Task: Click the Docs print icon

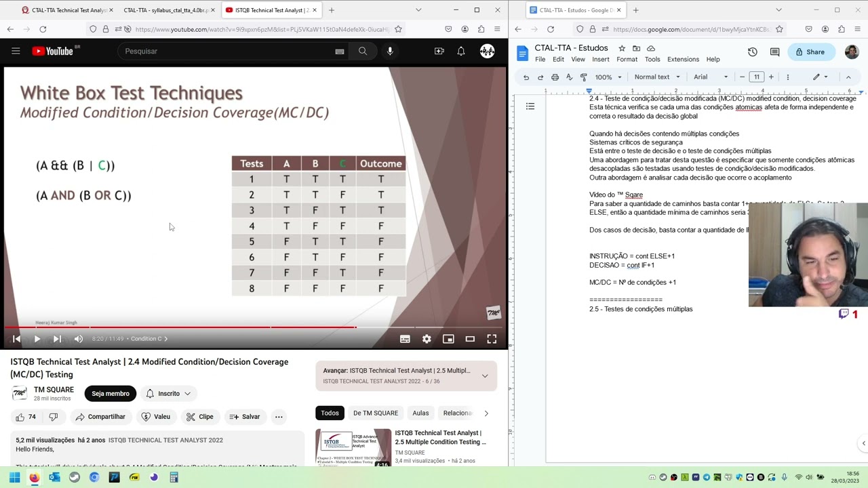Action: click(x=555, y=77)
